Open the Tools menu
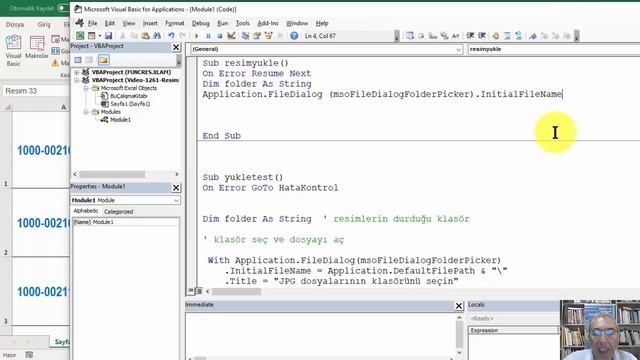Viewport: 640px width, 360px height. (x=243, y=23)
